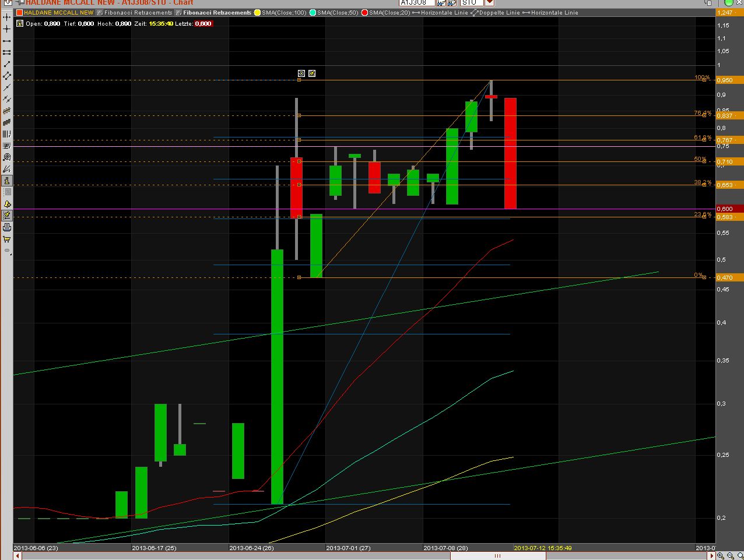The image size is (744, 560).
Task: Click the detach window icon top right
Action: tap(709, 3)
